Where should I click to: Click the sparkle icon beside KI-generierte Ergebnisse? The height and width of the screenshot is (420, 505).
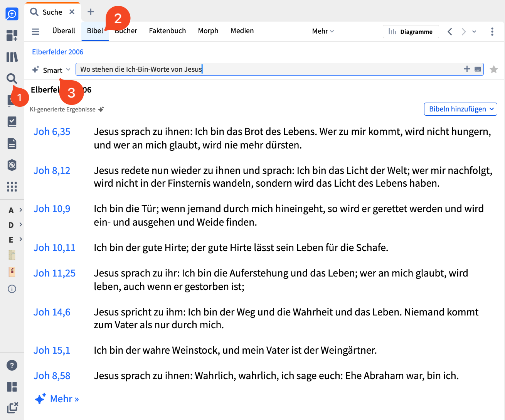click(x=101, y=110)
